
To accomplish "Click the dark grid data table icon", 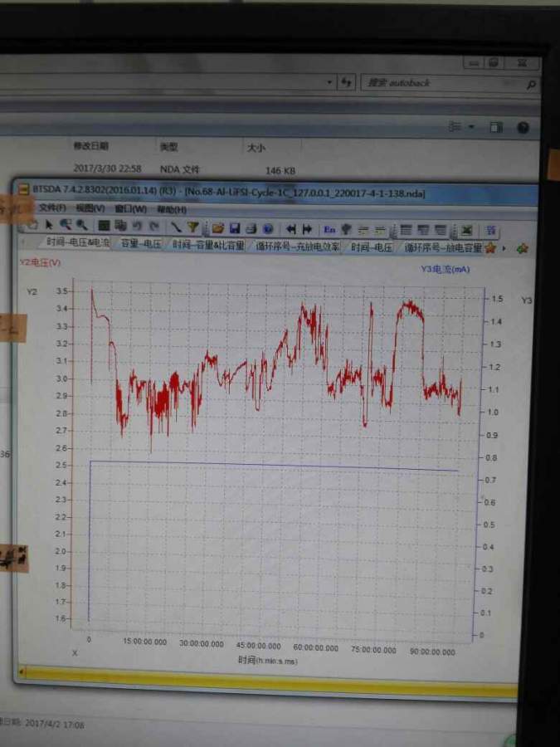I will click(x=104, y=225).
